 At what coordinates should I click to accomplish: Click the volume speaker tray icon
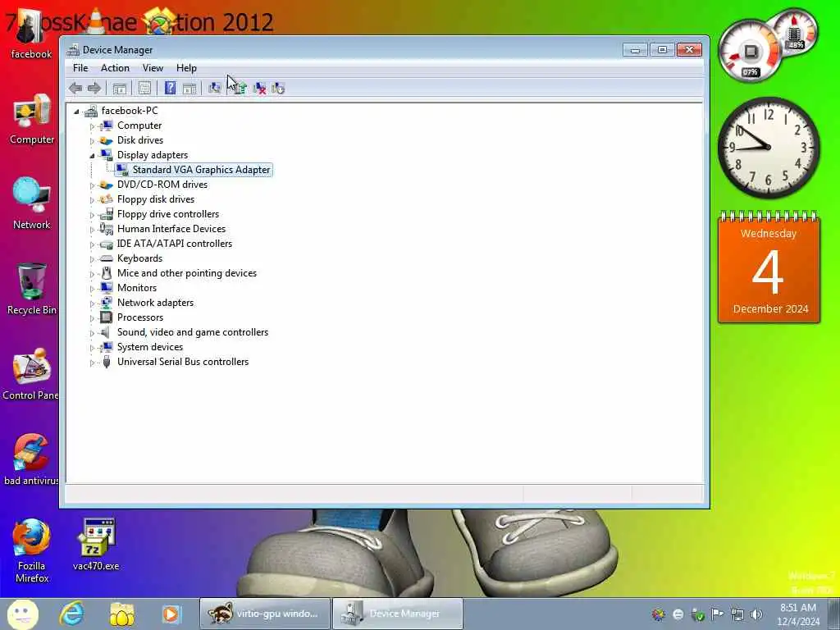point(757,614)
